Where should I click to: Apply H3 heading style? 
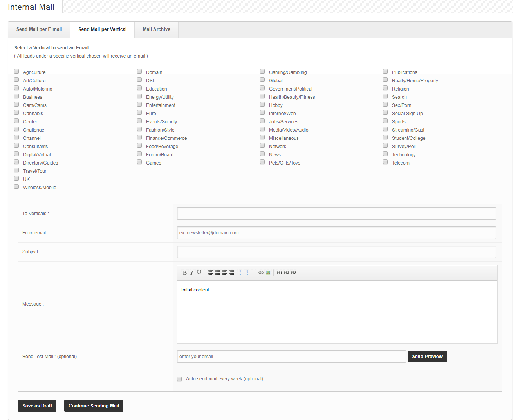(x=294, y=273)
